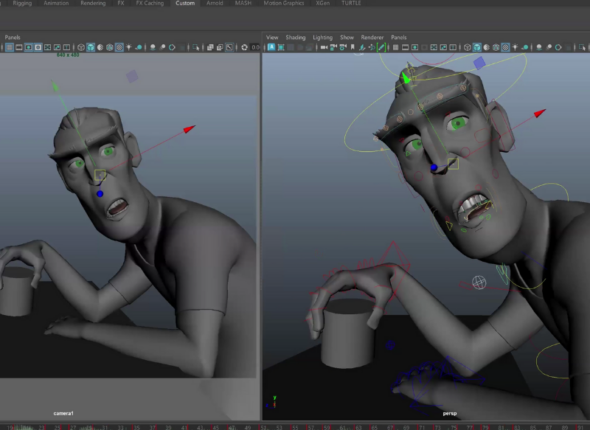This screenshot has height=430, width=590.
Task: Click green-highlighted pencil icon in persp toolbar
Action: (x=381, y=47)
